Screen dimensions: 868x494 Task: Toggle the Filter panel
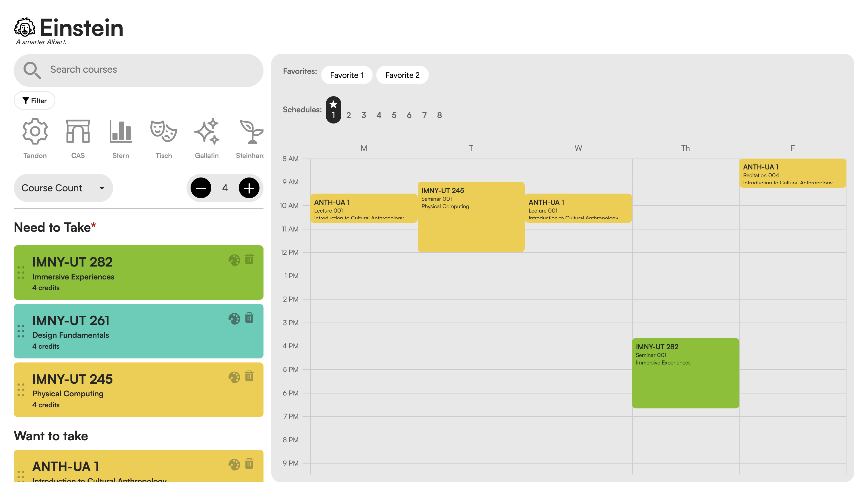click(34, 101)
